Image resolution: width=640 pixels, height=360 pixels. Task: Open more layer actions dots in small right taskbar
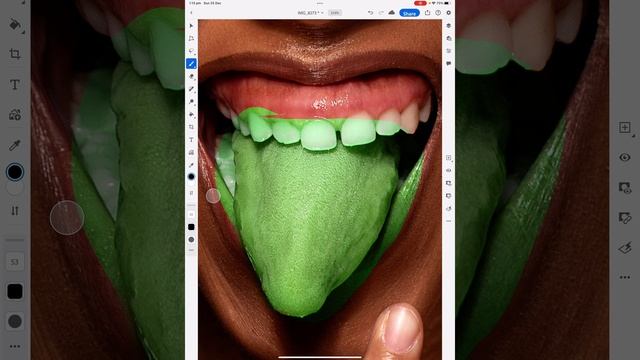point(449,221)
